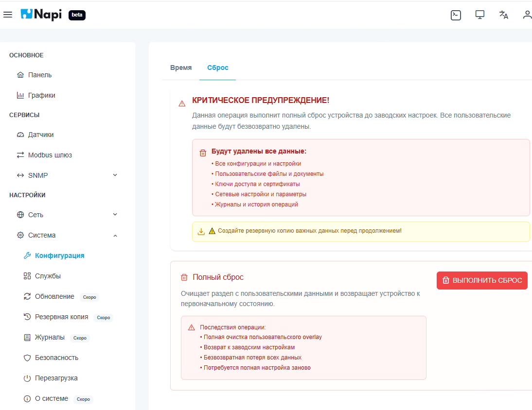
Task: Click the download icon in backup warning
Action: [201, 231]
